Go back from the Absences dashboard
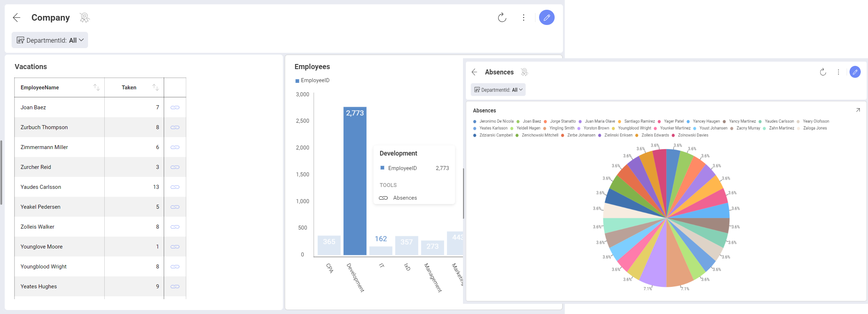This screenshot has width=868, height=314. click(474, 72)
